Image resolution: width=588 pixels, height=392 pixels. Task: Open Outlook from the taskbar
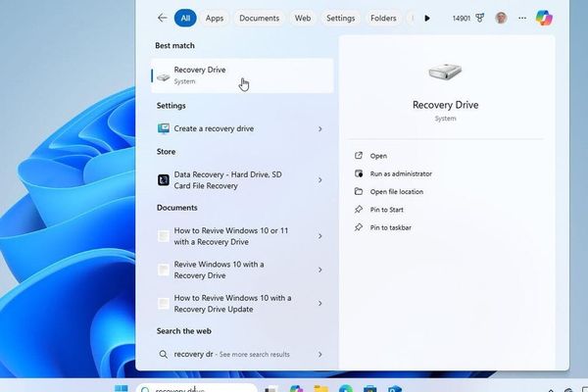pyautogui.click(x=395, y=389)
